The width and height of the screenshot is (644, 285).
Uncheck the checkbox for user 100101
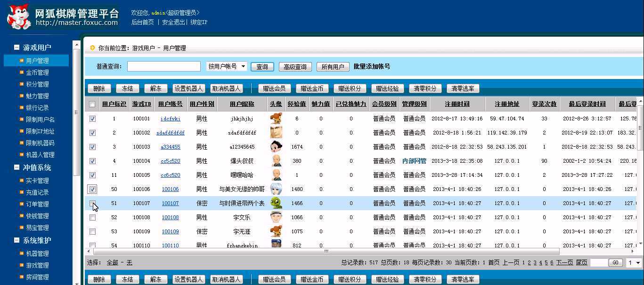click(x=92, y=119)
